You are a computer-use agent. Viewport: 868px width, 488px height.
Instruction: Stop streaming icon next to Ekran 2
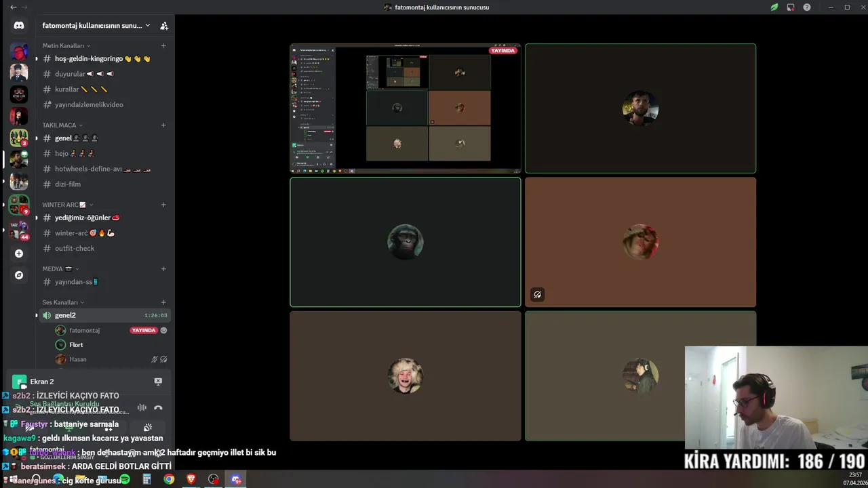coord(158,382)
